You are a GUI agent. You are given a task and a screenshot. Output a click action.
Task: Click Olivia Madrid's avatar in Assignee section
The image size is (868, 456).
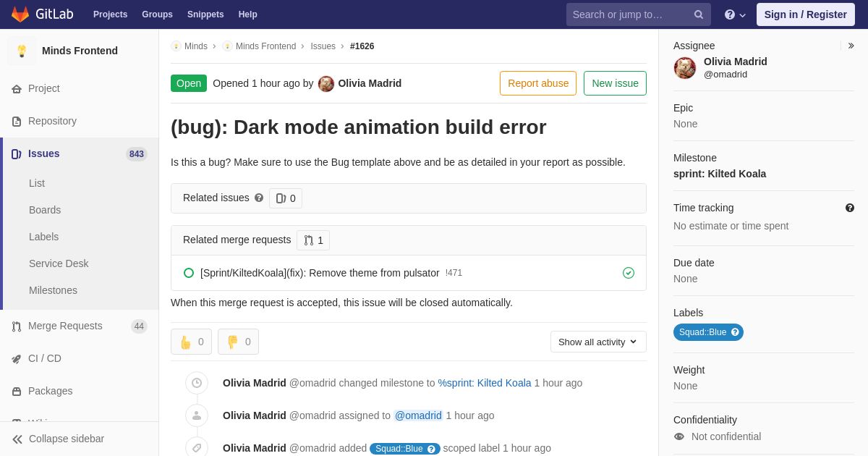point(685,68)
